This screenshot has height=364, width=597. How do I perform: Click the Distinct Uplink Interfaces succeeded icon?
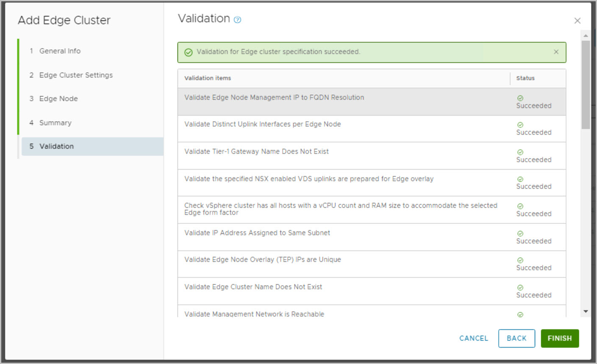(x=520, y=125)
